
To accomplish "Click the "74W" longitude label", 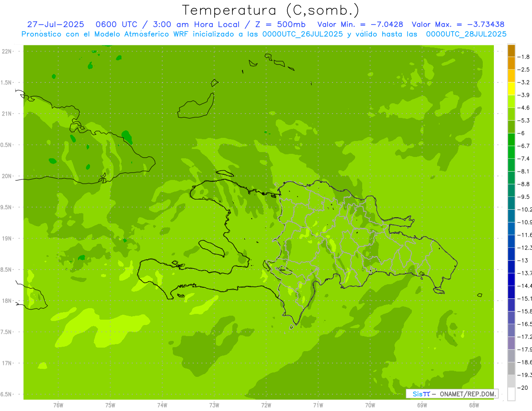I will pyautogui.click(x=162, y=405).
